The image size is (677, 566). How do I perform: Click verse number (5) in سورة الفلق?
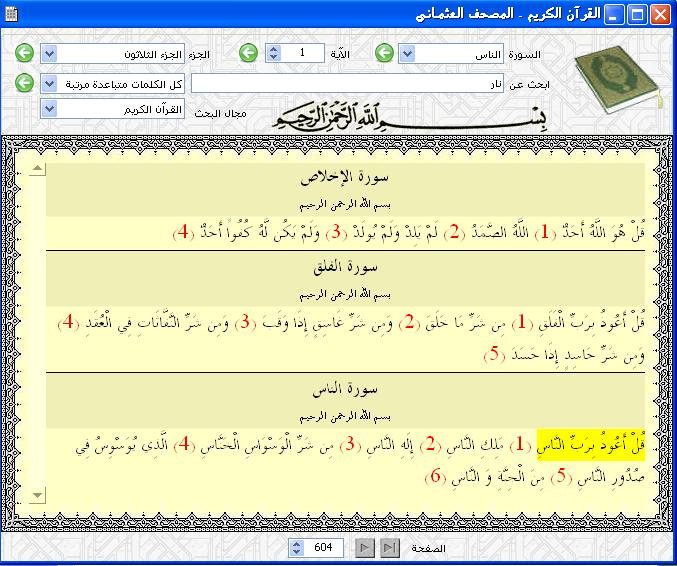click(x=494, y=354)
